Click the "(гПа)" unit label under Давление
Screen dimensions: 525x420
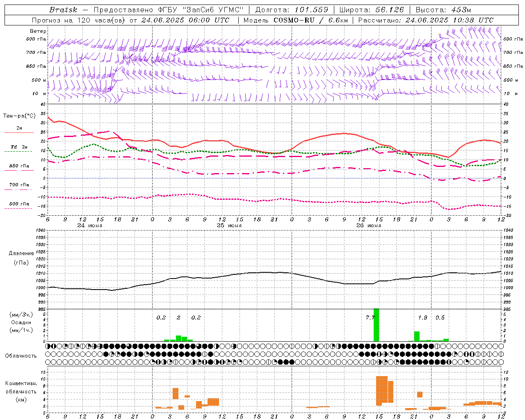[21, 263]
